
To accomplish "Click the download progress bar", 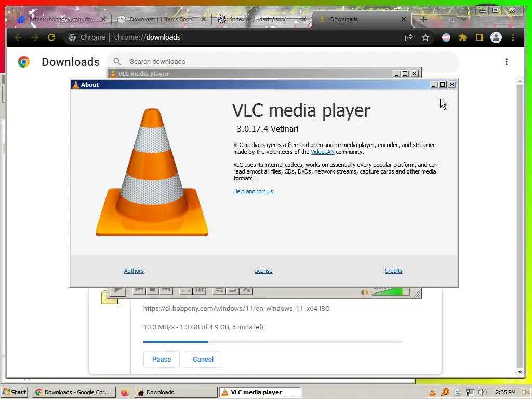I will [273, 342].
